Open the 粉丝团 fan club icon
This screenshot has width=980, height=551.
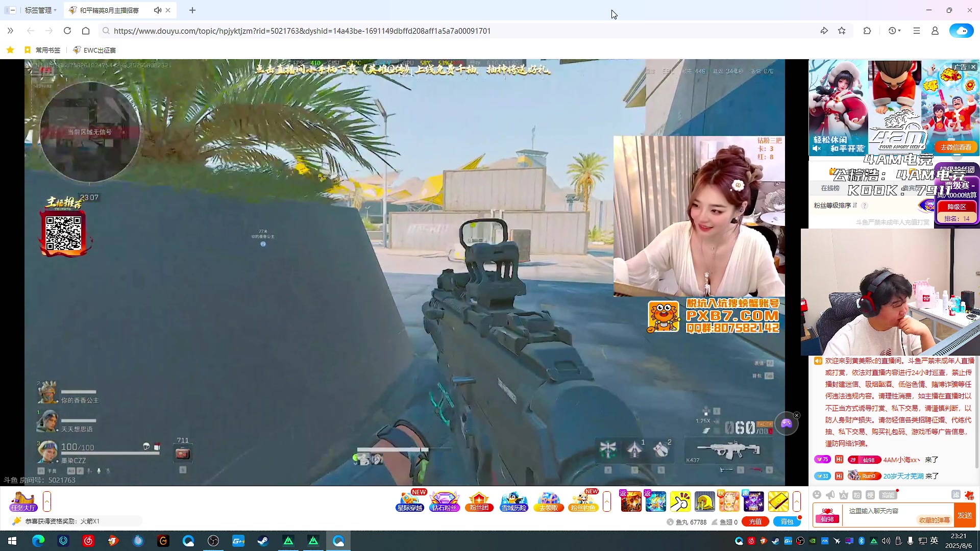click(x=479, y=501)
